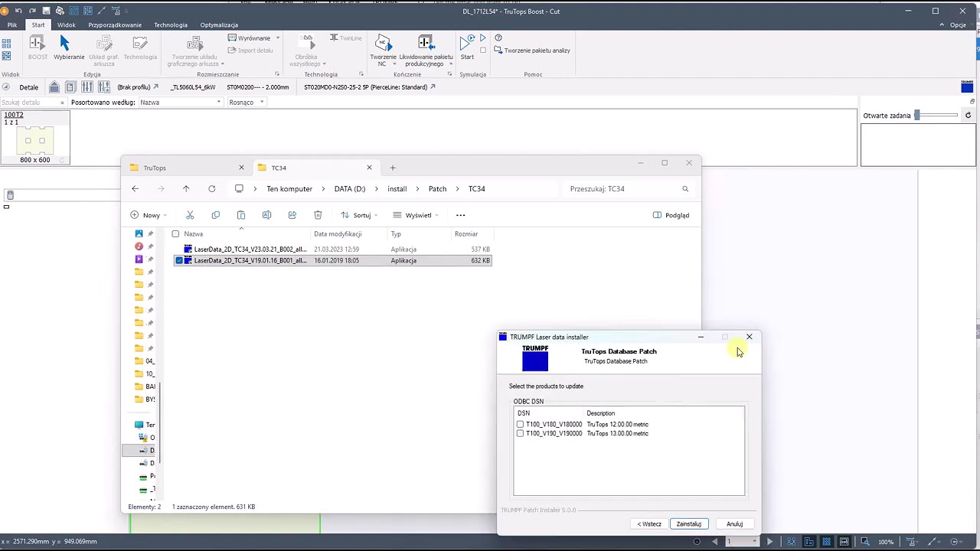Select the 100T2 sheet thumbnail
The height and width of the screenshot is (551, 980).
pos(35,138)
